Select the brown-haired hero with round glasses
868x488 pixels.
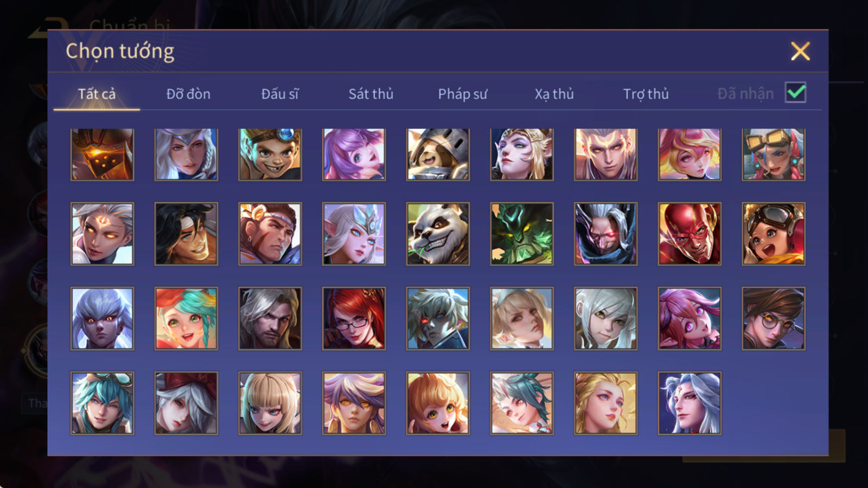(774, 318)
